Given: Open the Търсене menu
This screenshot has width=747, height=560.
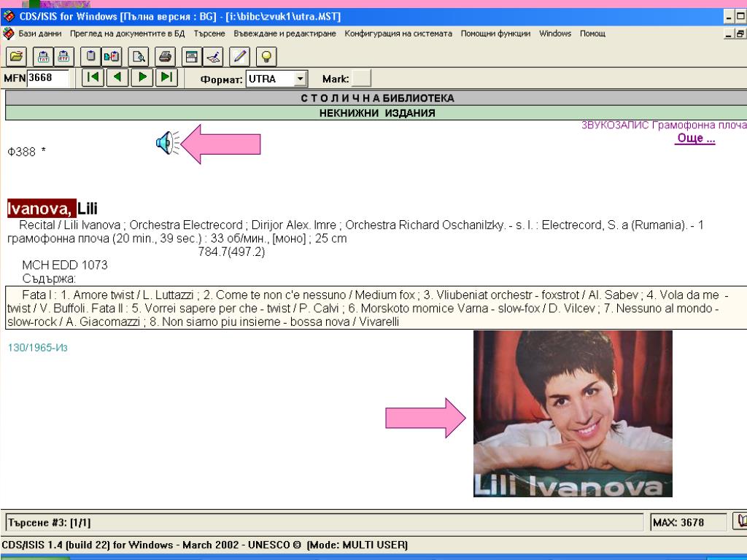Looking at the screenshot, I should [x=209, y=34].
